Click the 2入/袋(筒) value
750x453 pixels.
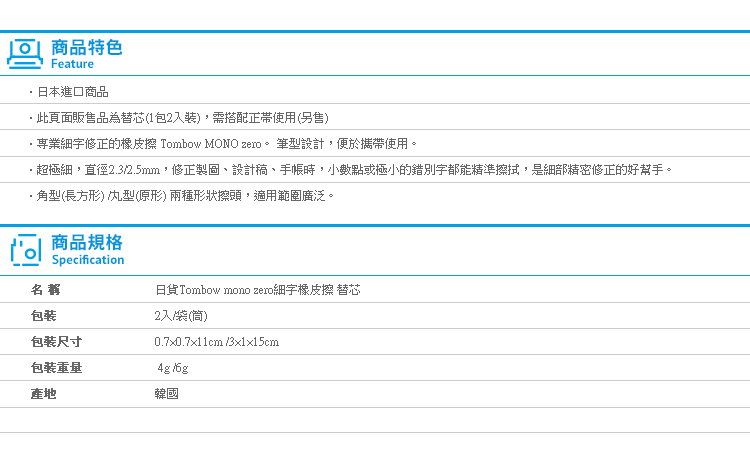tap(181, 316)
